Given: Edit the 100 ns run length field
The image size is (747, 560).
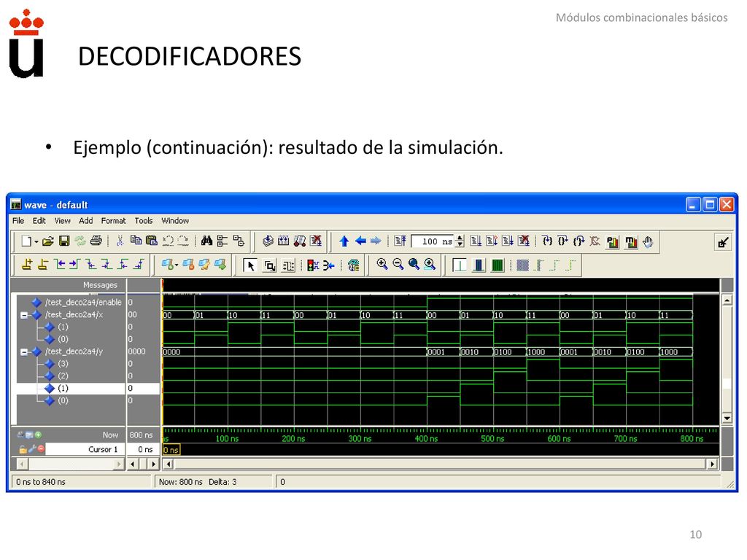Looking at the screenshot, I should [432, 241].
